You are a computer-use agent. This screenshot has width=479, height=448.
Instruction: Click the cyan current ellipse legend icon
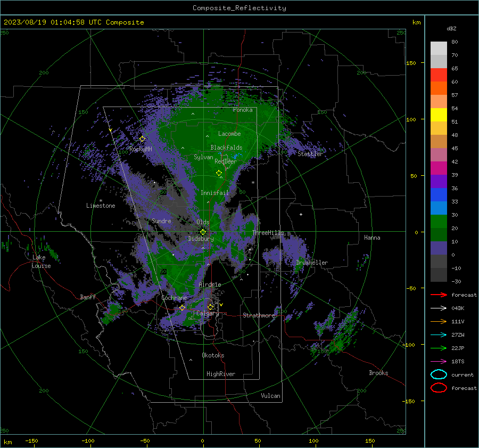(x=439, y=374)
